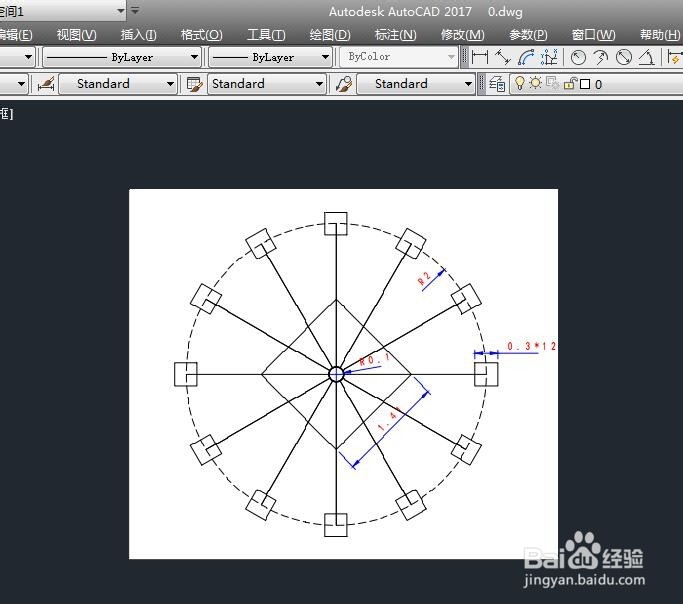Open the 视图(V) menu
Image resolution: width=683 pixels, height=604 pixels.
(77, 34)
